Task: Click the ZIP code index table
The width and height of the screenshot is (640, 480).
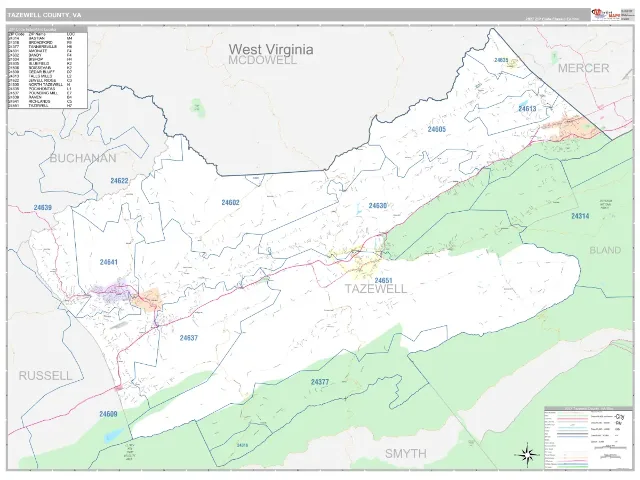Action: point(47,67)
